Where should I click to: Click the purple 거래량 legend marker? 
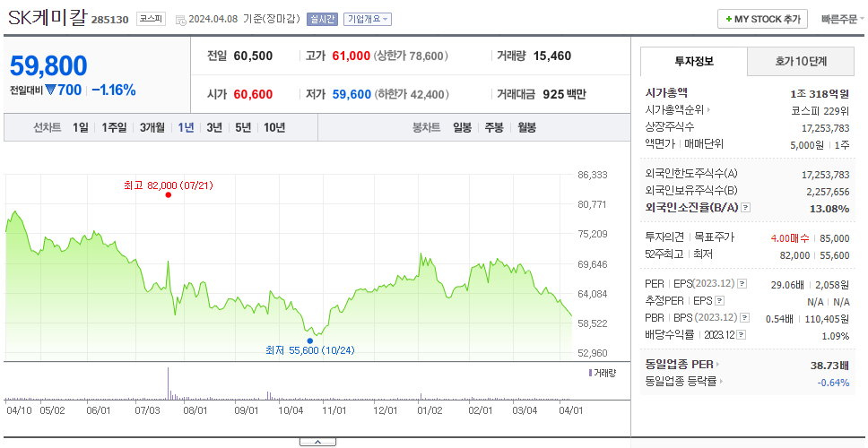pyautogui.click(x=590, y=373)
